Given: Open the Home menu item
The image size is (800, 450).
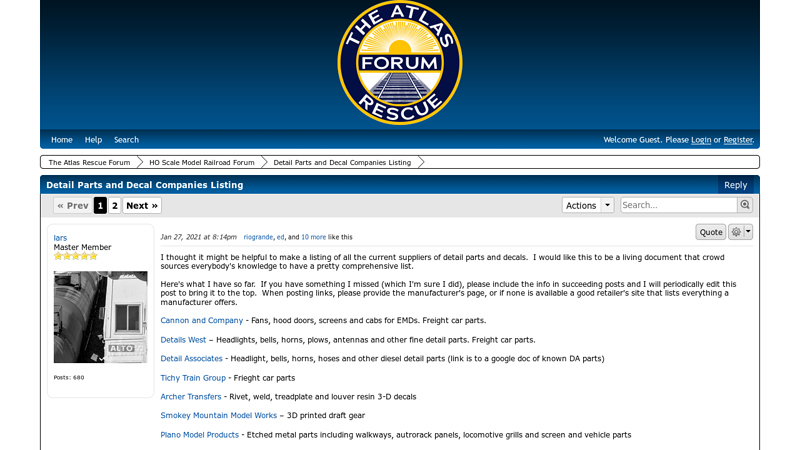Looking at the screenshot, I should coord(62,140).
